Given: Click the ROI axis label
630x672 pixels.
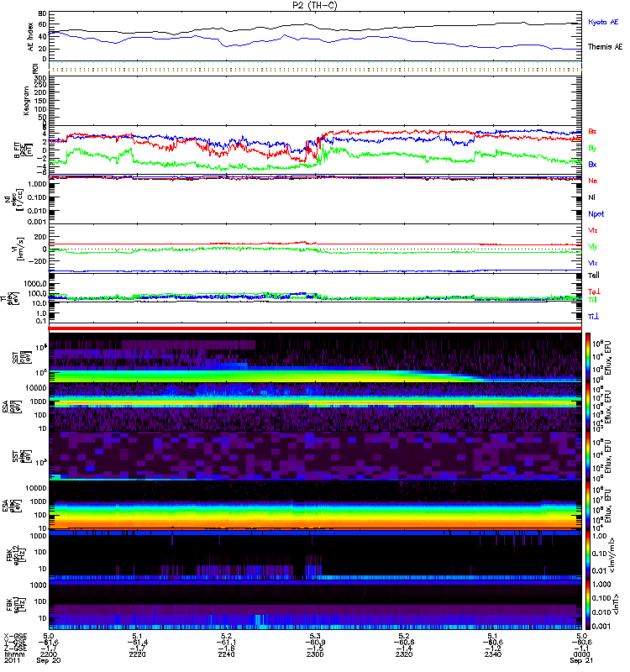Looking at the screenshot, I should click(x=35, y=68).
